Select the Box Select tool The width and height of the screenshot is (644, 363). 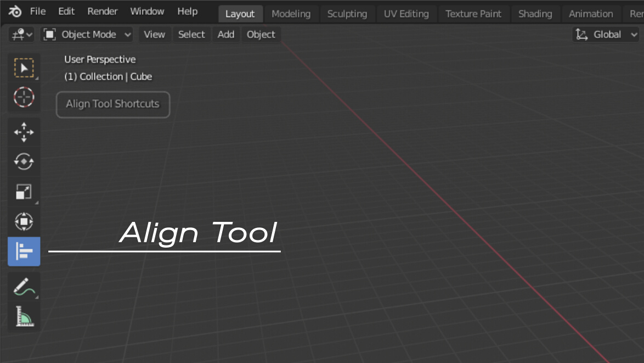[x=24, y=68]
